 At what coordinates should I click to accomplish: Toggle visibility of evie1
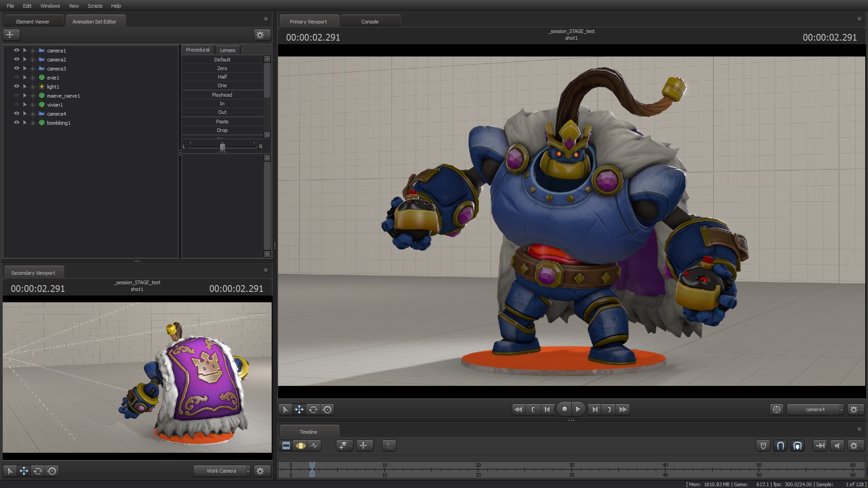(x=16, y=77)
